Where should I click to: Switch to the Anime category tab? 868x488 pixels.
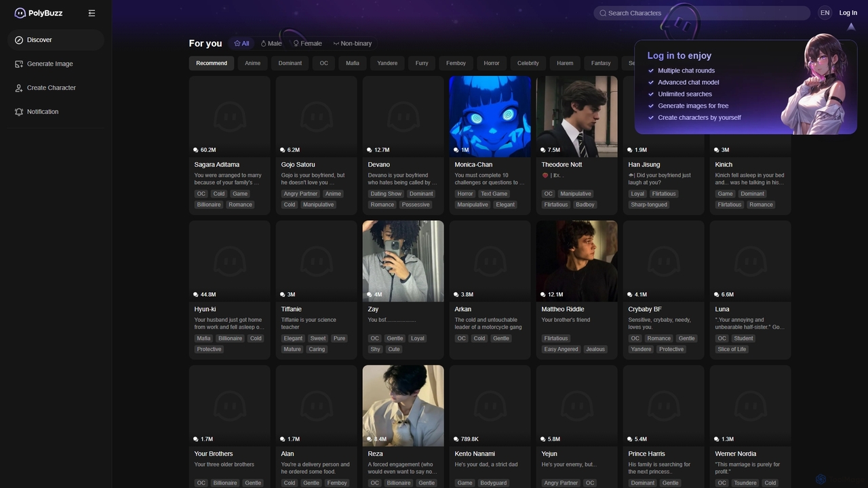252,63
